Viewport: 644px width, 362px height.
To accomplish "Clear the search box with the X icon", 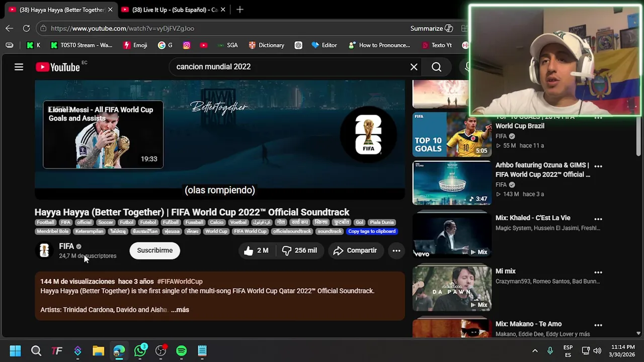I will [x=414, y=67].
